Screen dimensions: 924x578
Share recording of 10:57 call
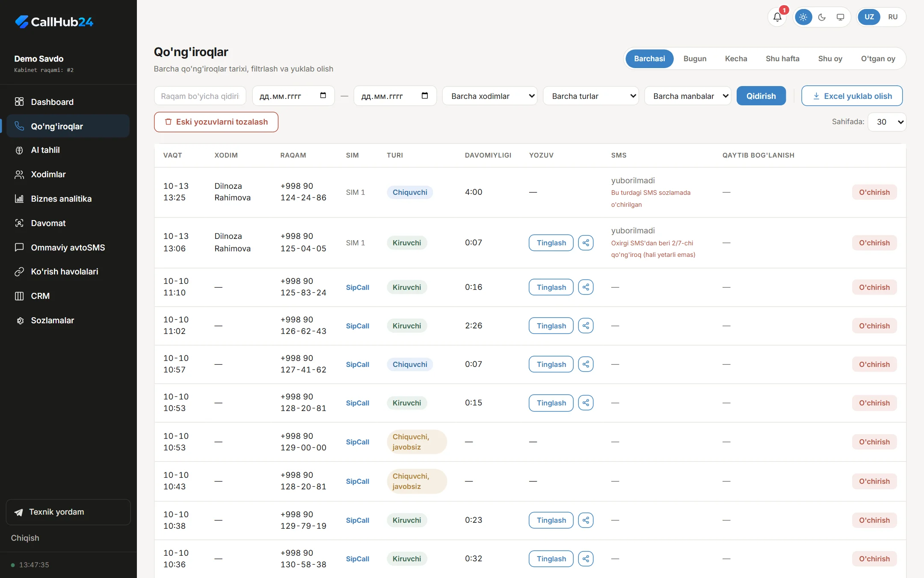tap(586, 364)
